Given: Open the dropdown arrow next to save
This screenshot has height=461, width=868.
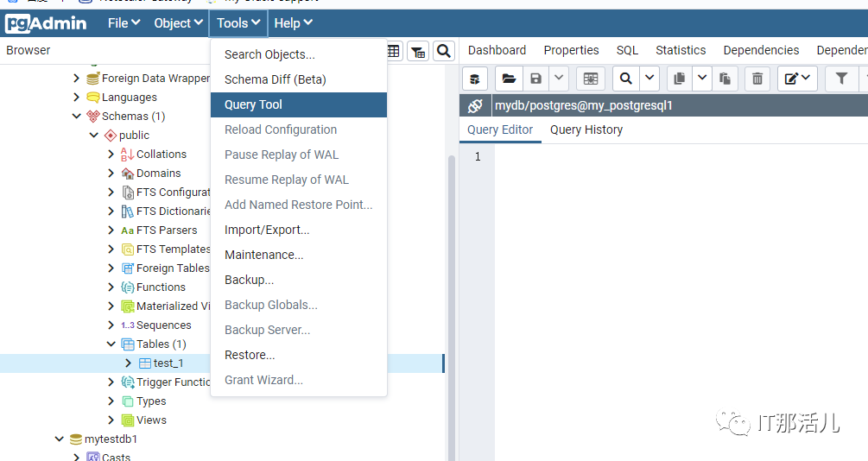Looking at the screenshot, I should pos(559,79).
